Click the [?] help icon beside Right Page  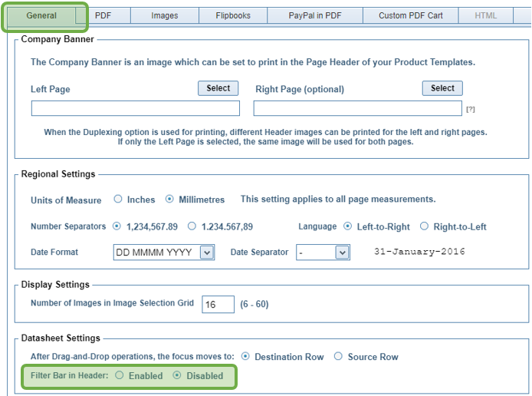coord(471,110)
